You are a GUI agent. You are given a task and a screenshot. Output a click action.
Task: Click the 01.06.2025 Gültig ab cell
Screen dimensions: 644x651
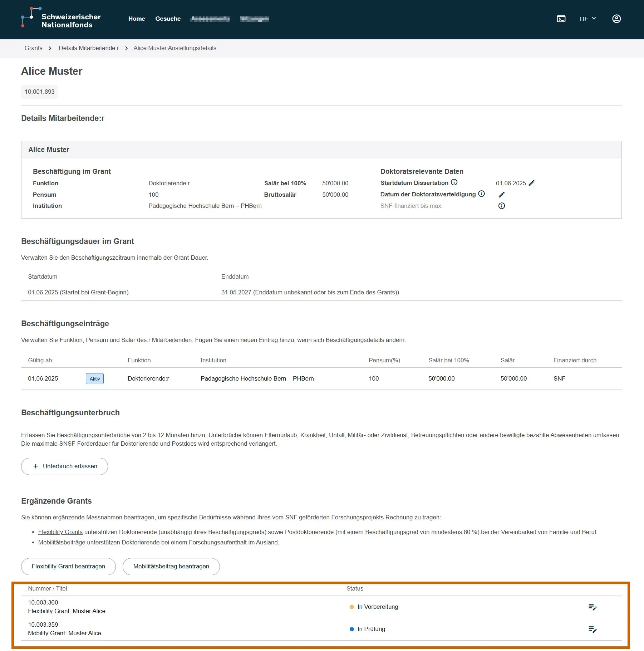[43, 379]
